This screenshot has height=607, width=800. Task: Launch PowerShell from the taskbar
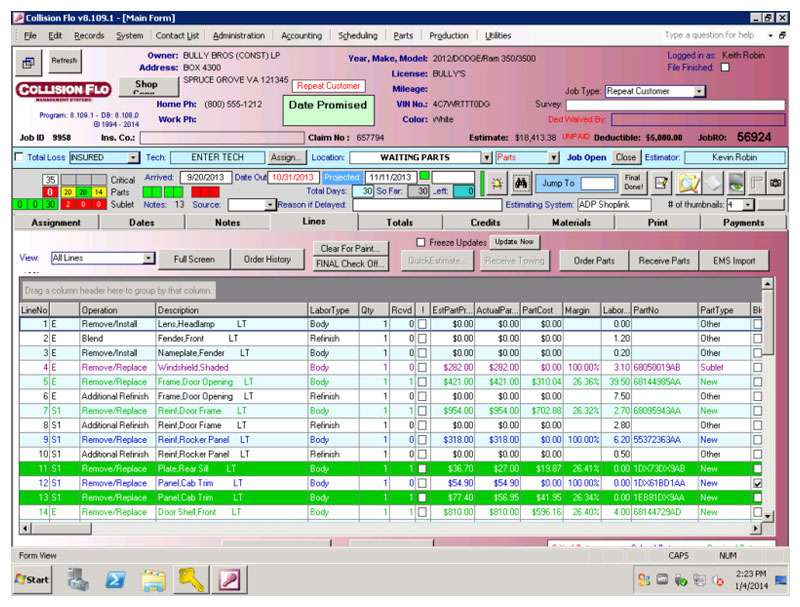115,580
